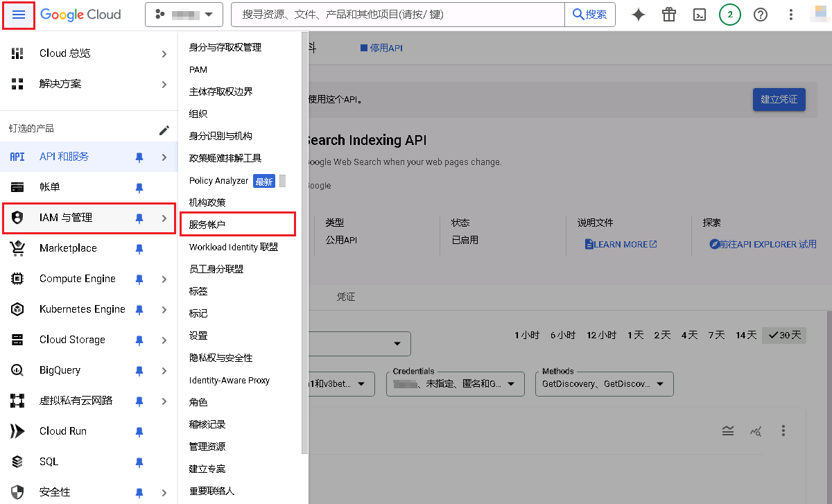Click the Google Cloud logo
The height and width of the screenshot is (504, 832).
click(80, 15)
